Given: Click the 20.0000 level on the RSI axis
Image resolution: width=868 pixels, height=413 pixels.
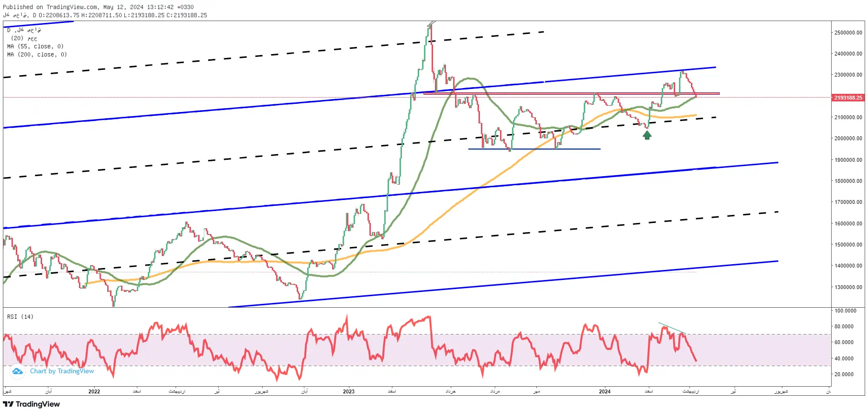Looking at the screenshot, I should [x=844, y=374].
